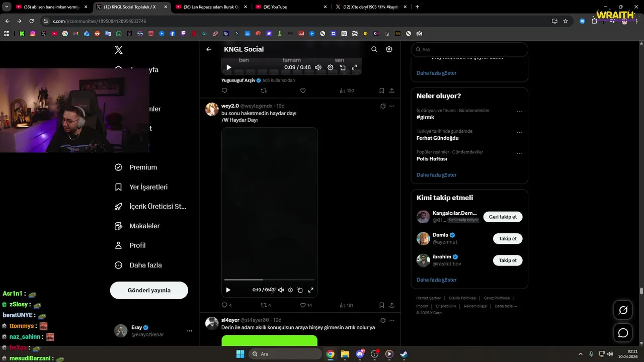This screenshot has height=362, width=644.
Task: Fullscreen the 0:09 / 0:46 video
Action: (x=354, y=67)
